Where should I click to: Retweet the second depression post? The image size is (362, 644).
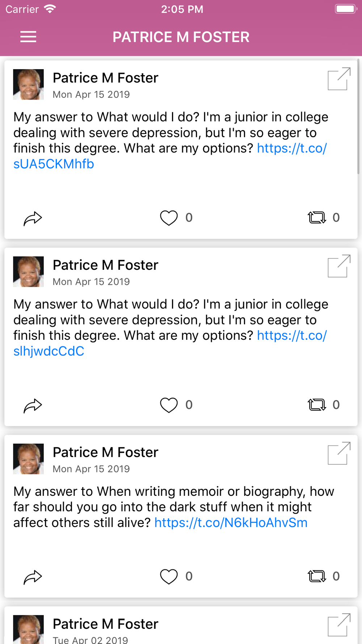[317, 405]
